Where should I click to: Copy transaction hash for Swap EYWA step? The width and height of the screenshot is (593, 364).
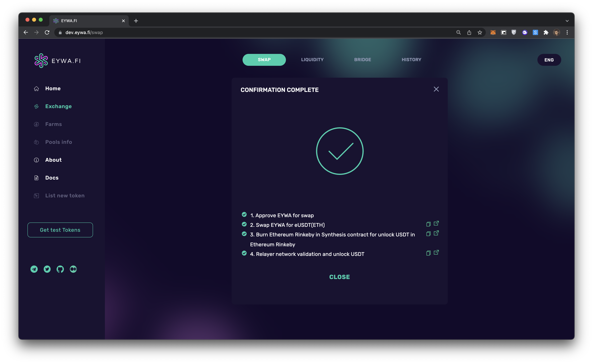pos(428,224)
